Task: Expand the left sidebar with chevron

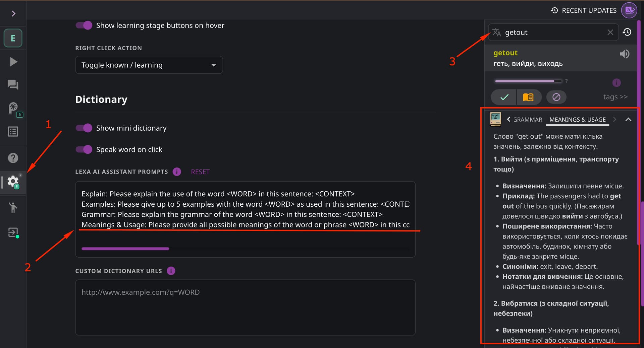Action: pyautogui.click(x=13, y=13)
